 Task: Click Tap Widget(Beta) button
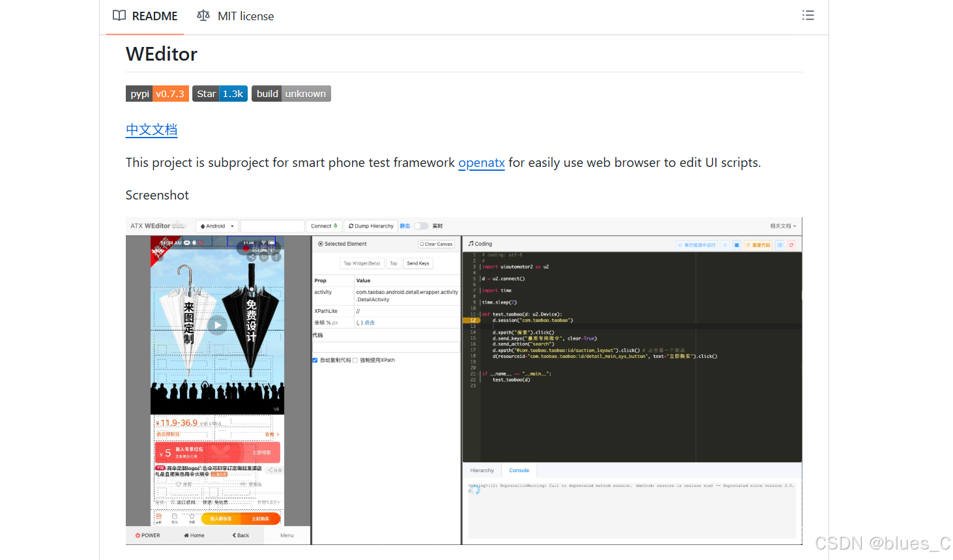[x=362, y=263]
